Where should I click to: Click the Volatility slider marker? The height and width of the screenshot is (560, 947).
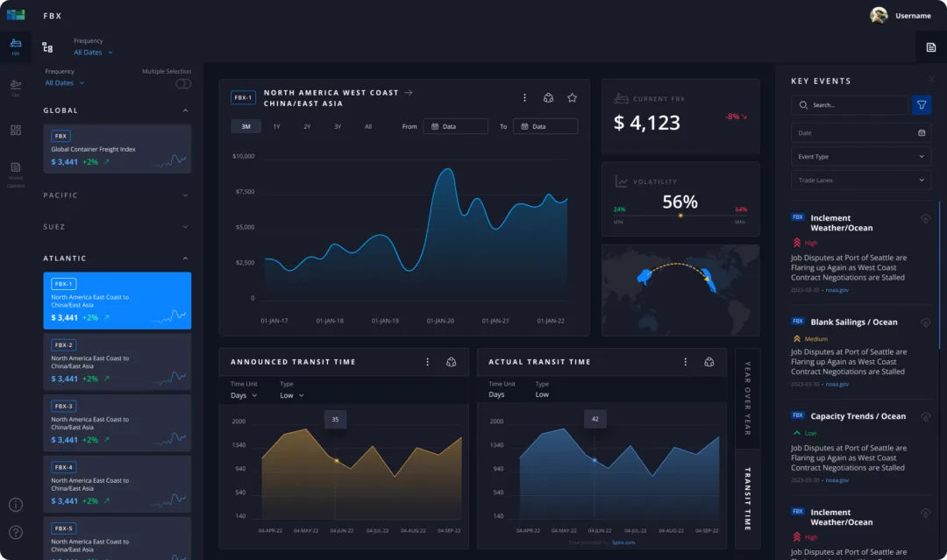coord(680,216)
